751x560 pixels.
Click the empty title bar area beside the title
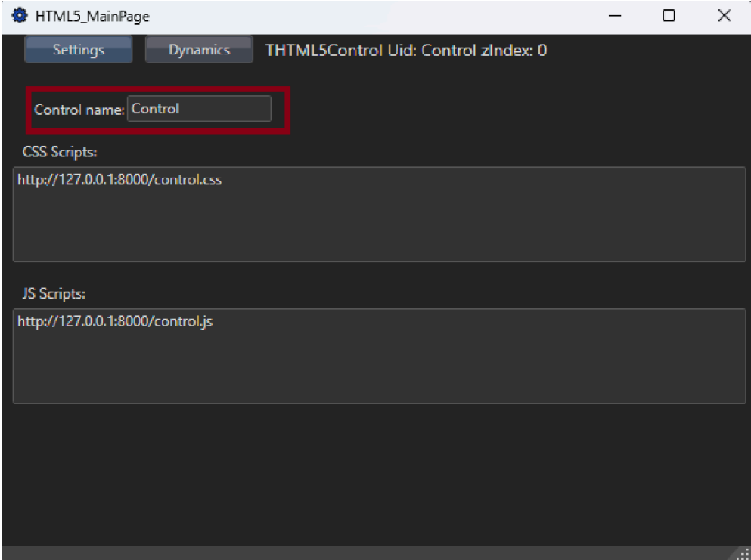pyautogui.click(x=378, y=16)
